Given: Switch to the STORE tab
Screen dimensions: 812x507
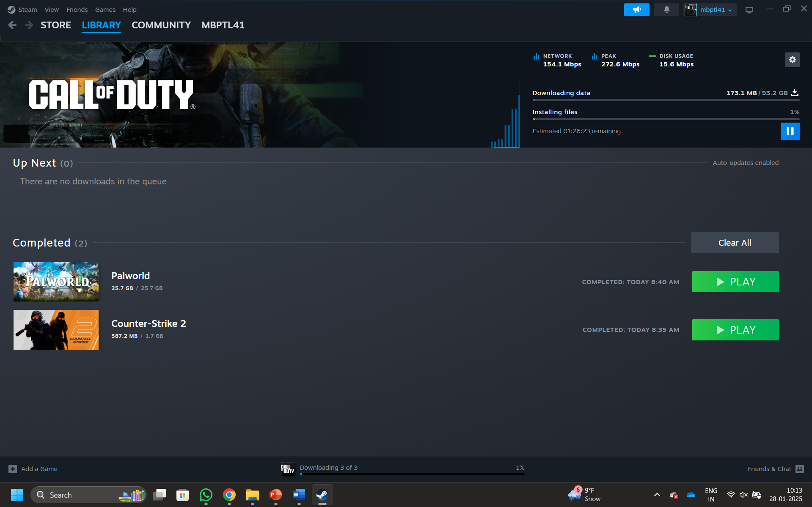Looking at the screenshot, I should (56, 25).
